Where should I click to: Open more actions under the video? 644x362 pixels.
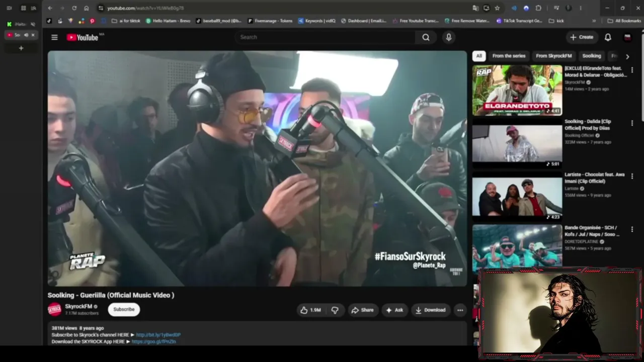460,310
